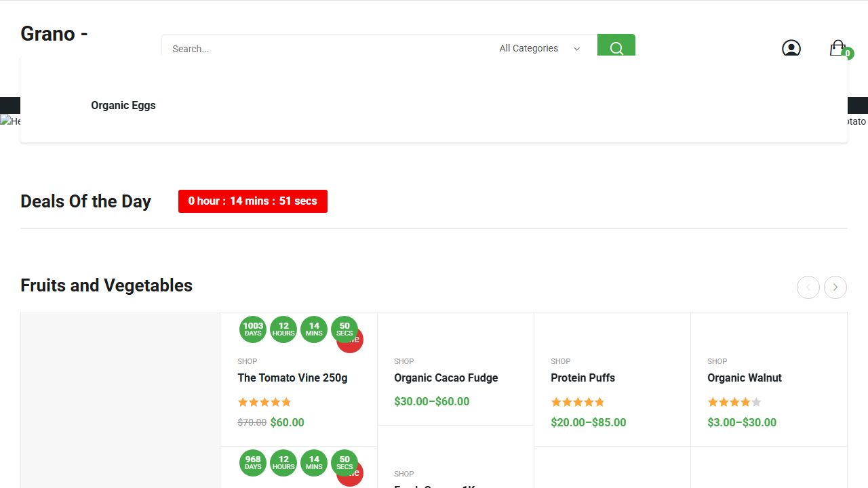Click the star rating under Protein Puffs
This screenshot has width=868, height=488.
click(x=578, y=402)
